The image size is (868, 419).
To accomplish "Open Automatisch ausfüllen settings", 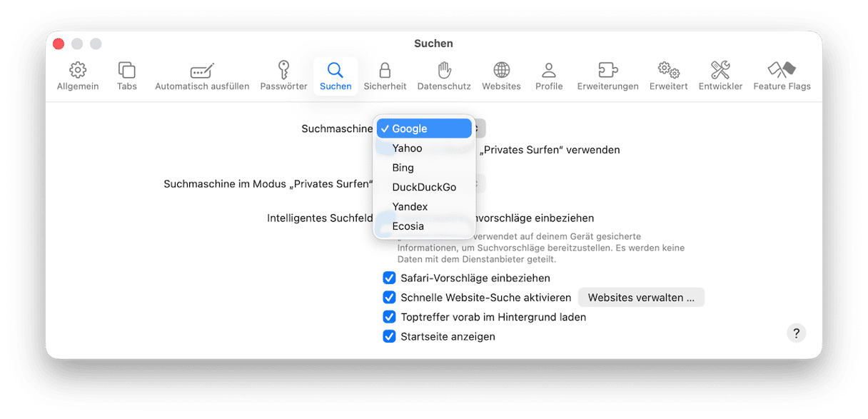I will click(202, 76).
